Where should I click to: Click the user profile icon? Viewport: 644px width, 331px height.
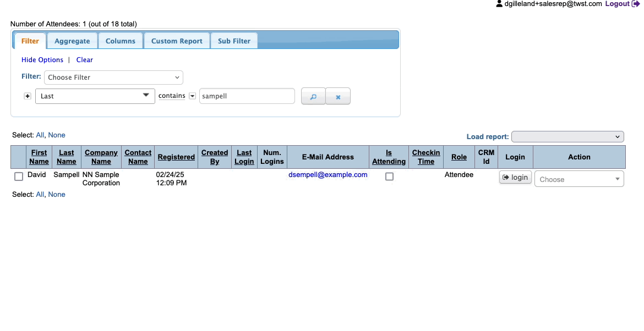(499, 4)
